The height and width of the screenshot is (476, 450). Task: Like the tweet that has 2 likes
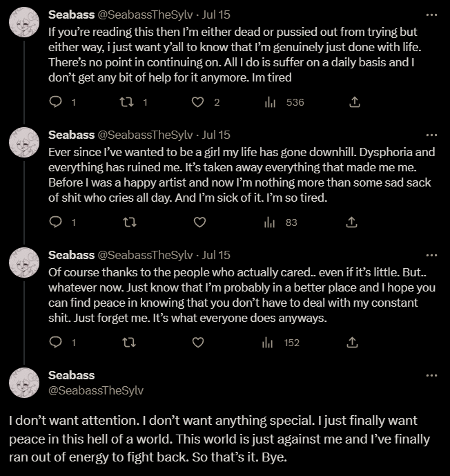198,102
